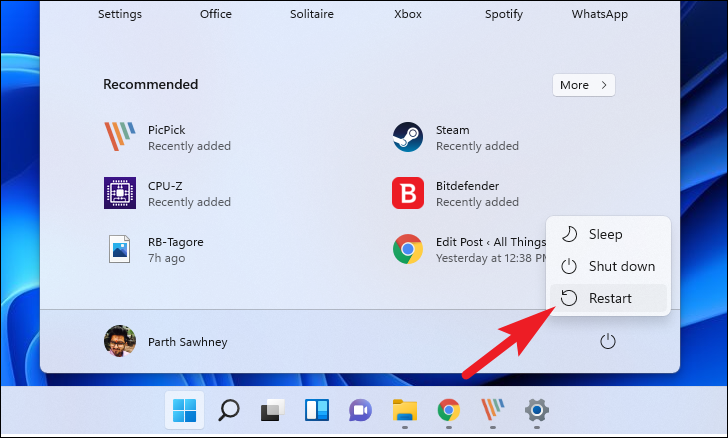
Task: Click the Steam icon in Recommended
Action: tap(408, 137)
